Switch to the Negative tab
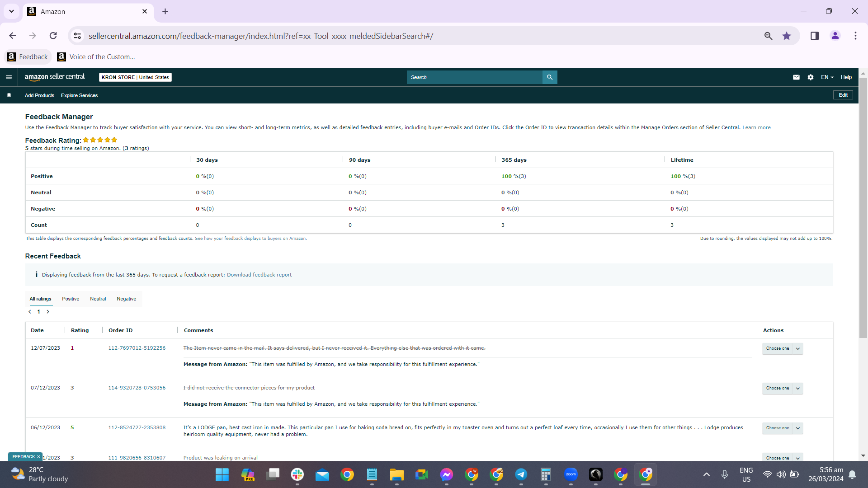868x488 pixels. [x=127, y=299]
